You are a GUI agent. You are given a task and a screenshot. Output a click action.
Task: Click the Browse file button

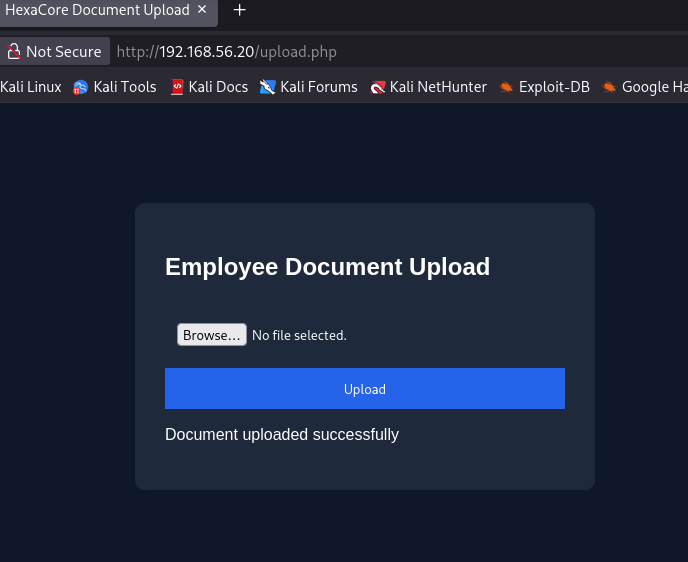pos(211,335)
